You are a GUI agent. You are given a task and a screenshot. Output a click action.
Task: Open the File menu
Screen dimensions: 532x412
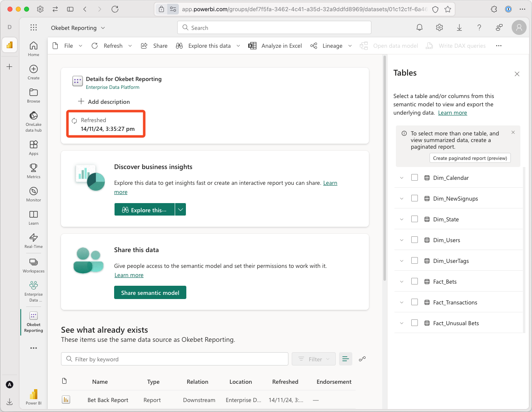click(68, 46)
